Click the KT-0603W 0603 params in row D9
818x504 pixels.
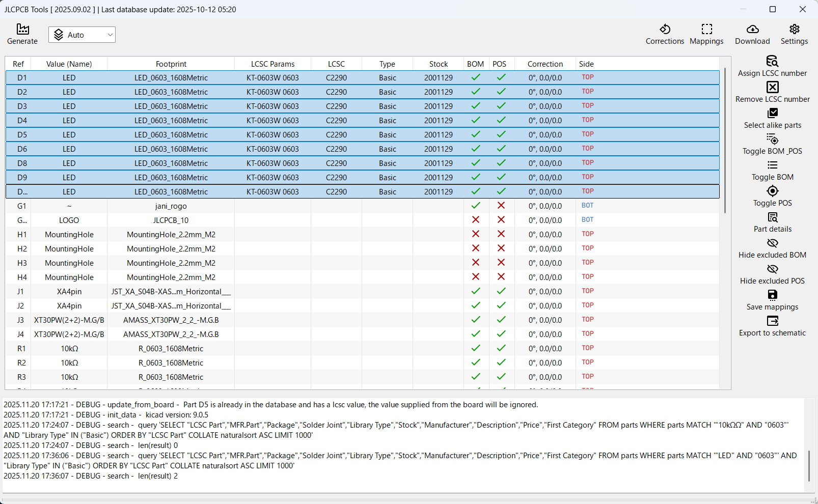tap(273, 177)
